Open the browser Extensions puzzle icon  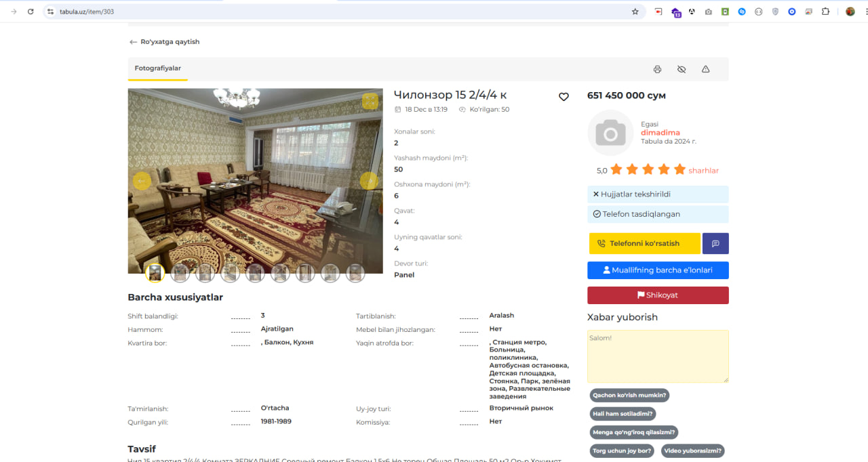[x=825, y=12]
